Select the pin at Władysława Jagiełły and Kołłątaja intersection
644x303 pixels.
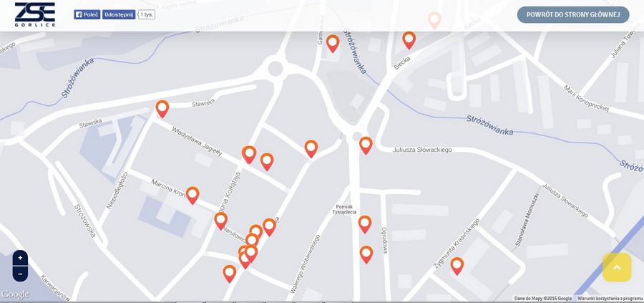[249, 155]
